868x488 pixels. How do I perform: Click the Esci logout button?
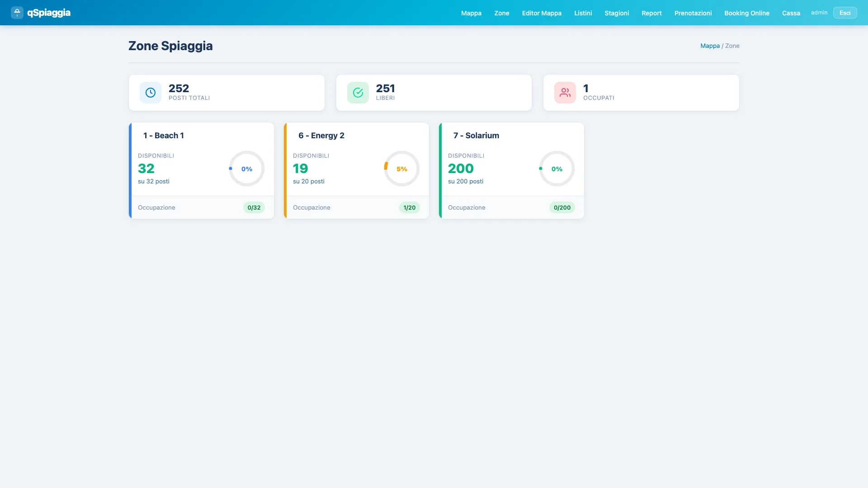(x=844, y=12)
